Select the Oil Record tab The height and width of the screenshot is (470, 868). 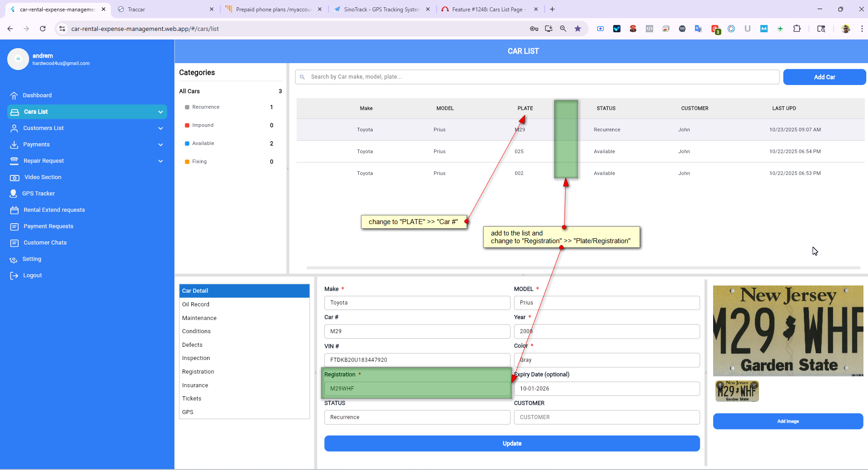pyautogui.click(x=196, y=305)
